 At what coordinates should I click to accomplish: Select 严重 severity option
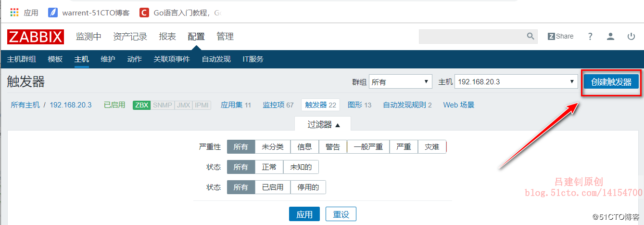pos(404,147)
